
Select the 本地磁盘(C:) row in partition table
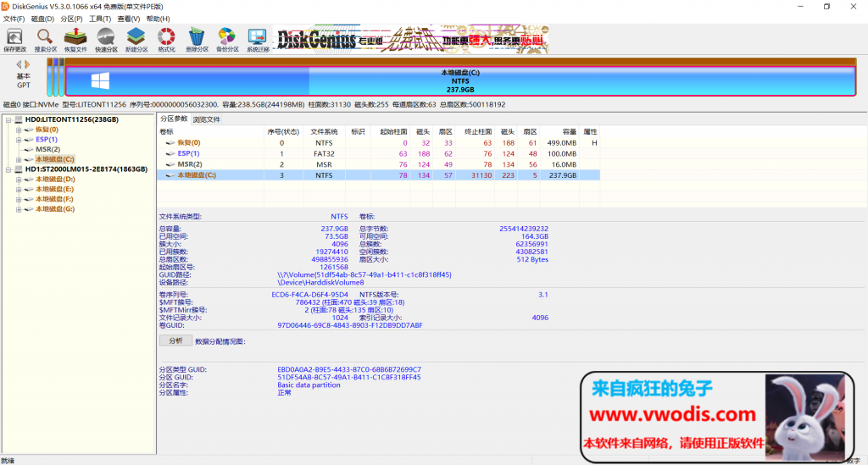378,175
